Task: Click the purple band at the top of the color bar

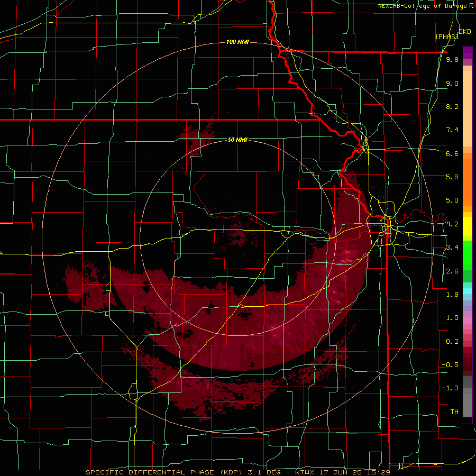Action: pos(467,53)
